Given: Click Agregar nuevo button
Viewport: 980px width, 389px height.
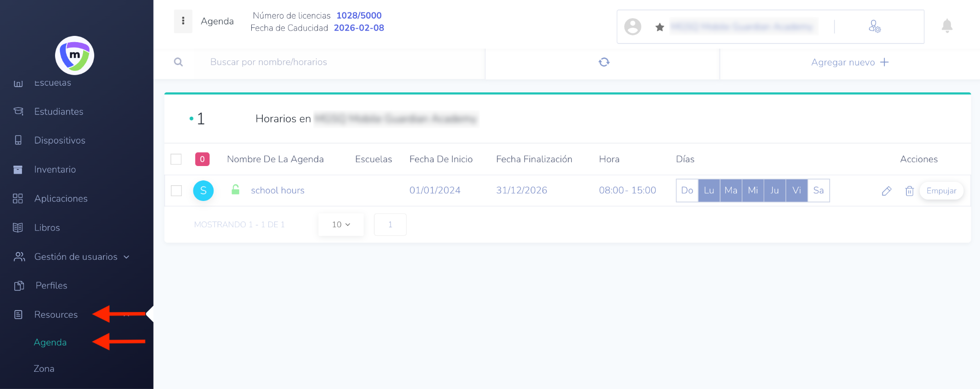Looking at the screenshot, I should click(849, 62).
